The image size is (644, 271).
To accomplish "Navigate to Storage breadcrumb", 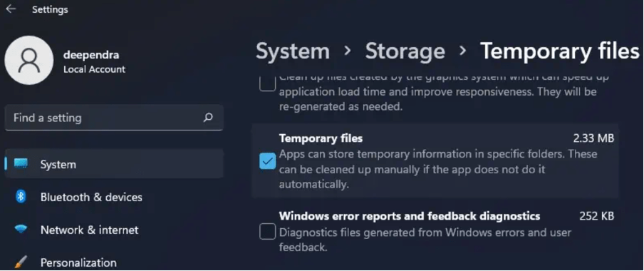I will pyautogui.click(x=405, y=51).
